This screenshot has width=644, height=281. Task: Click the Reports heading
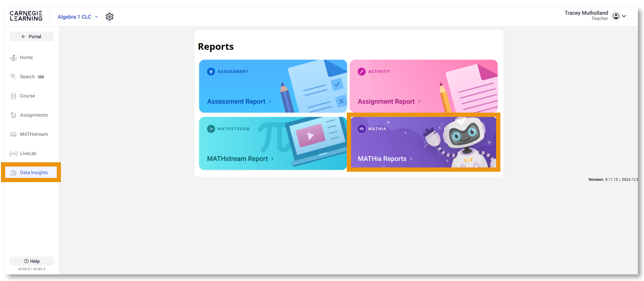click(216, 46)
